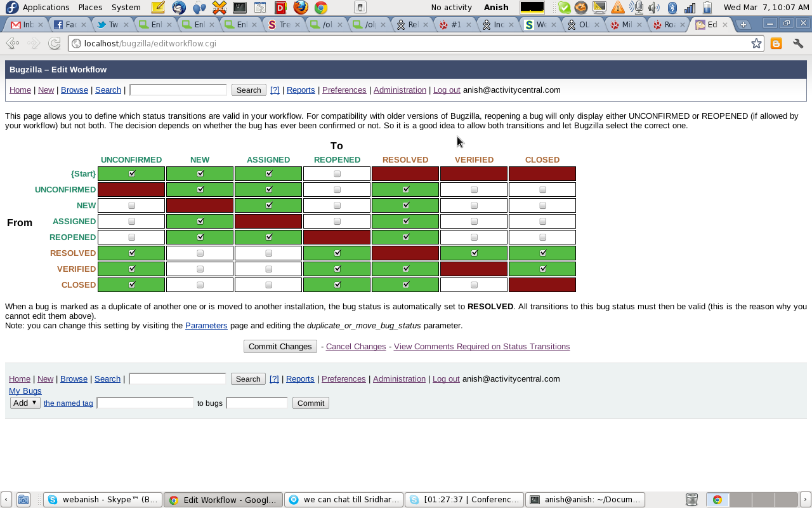
Task: Uncheck the NEW to ASSIGNED transition
Action: [269, 205]
